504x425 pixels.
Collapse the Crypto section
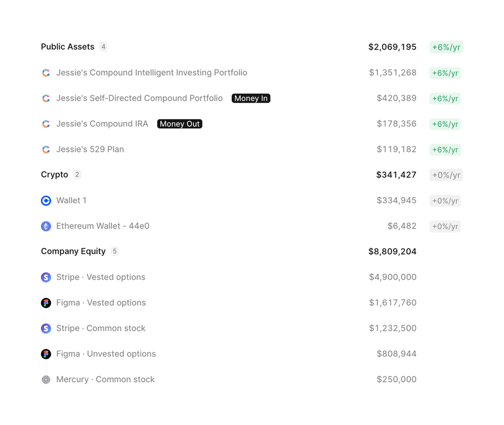53,175
